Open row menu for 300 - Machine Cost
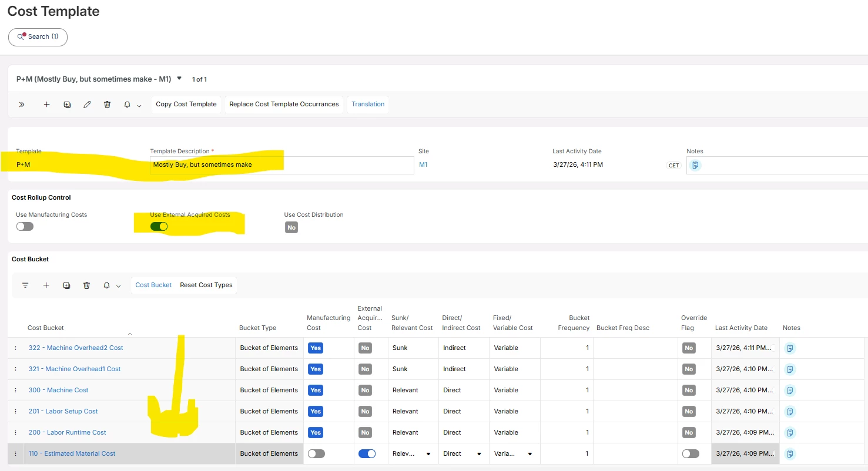 [16, 391]
